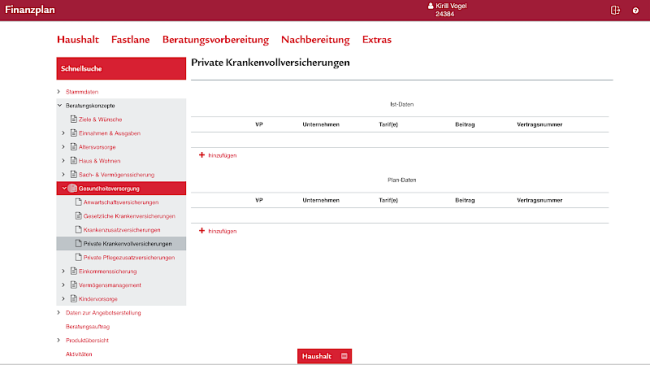Expand the Stammdaten tree node
Viewport: 650px width, 365px height.
tap(58, 91)
